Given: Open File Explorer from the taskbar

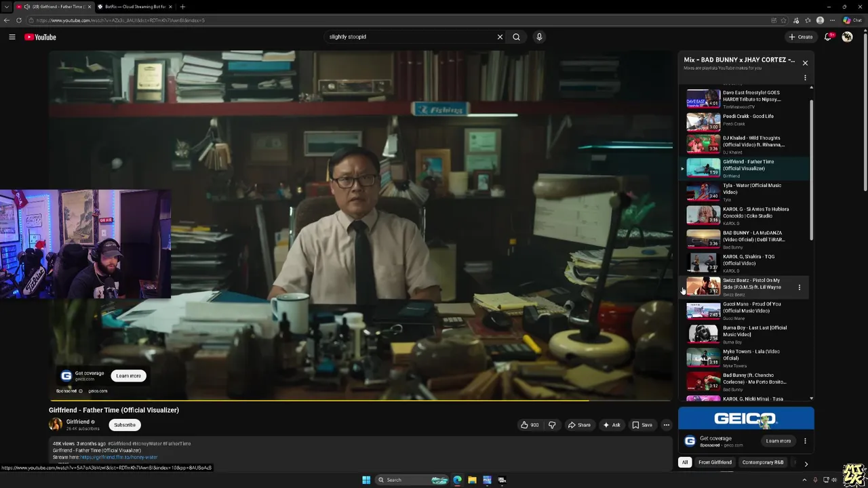Looking at the screenshot, I should point(472,480).
